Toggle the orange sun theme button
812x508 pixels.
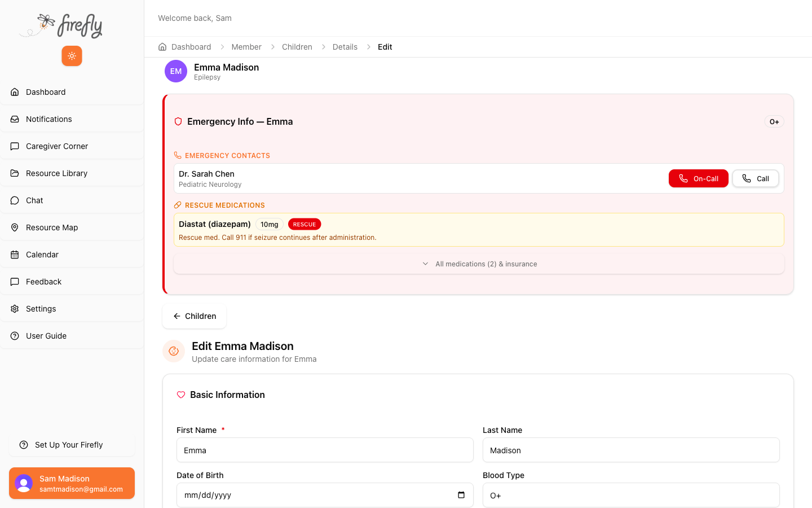click(72, 56)
